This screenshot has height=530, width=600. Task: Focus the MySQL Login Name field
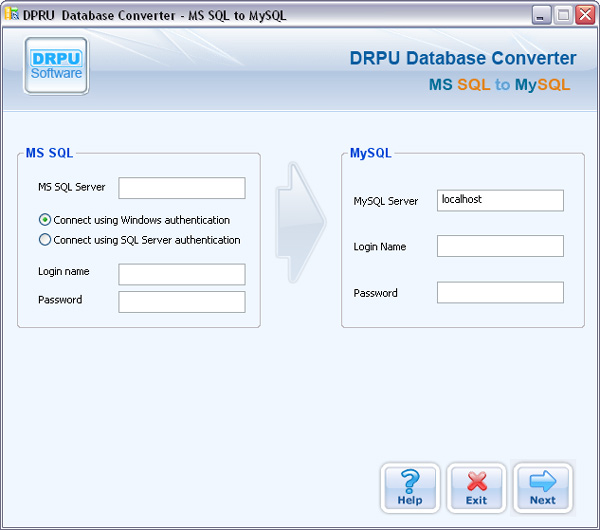tap(500, 246)
